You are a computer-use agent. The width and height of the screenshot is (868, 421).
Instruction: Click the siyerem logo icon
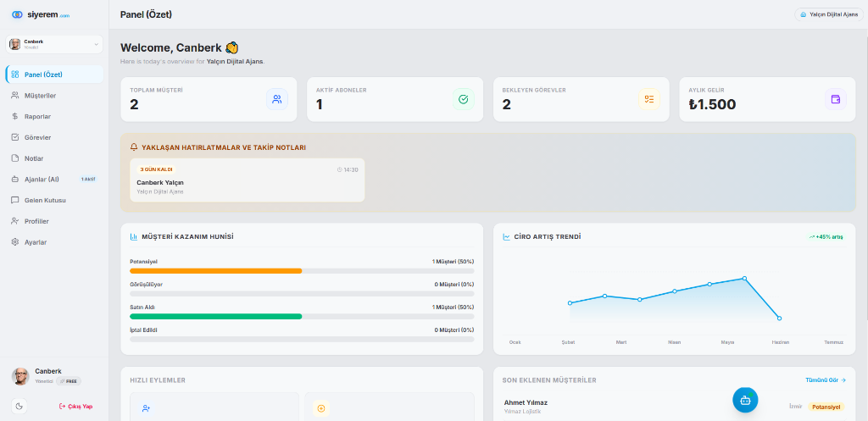pos(18,14)
